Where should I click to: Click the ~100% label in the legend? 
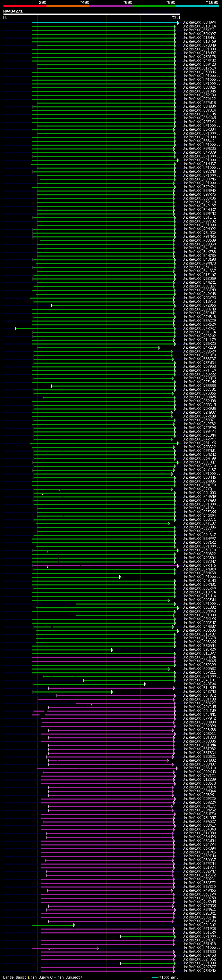(x=213, y=2)
